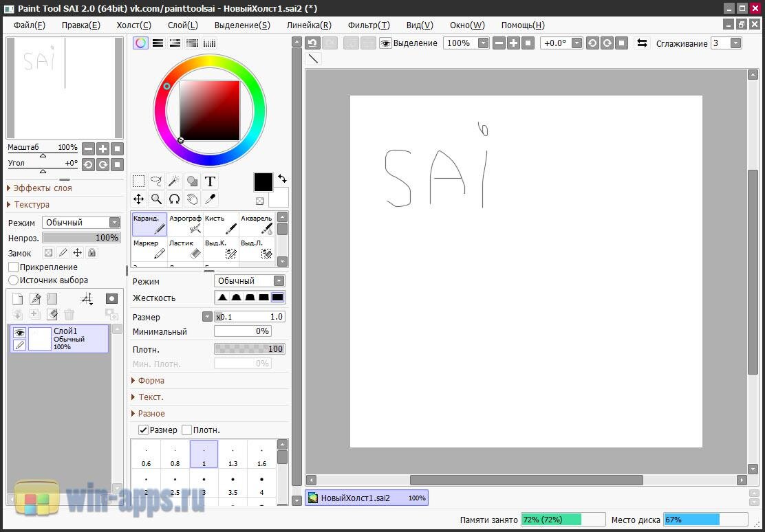Select the Move tool
The width and height of the screenshot is (765, 532).
pyautogui.click(x=138, y=199)
